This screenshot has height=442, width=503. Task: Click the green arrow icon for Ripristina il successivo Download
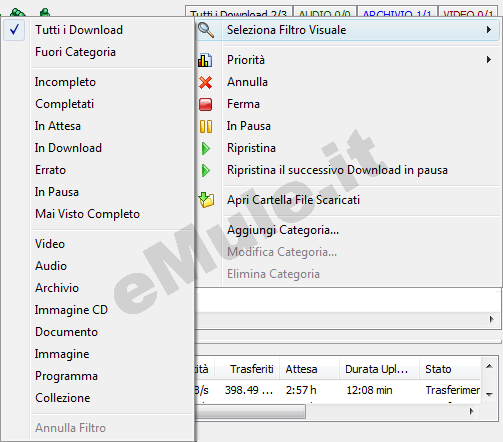coord(206,170)
